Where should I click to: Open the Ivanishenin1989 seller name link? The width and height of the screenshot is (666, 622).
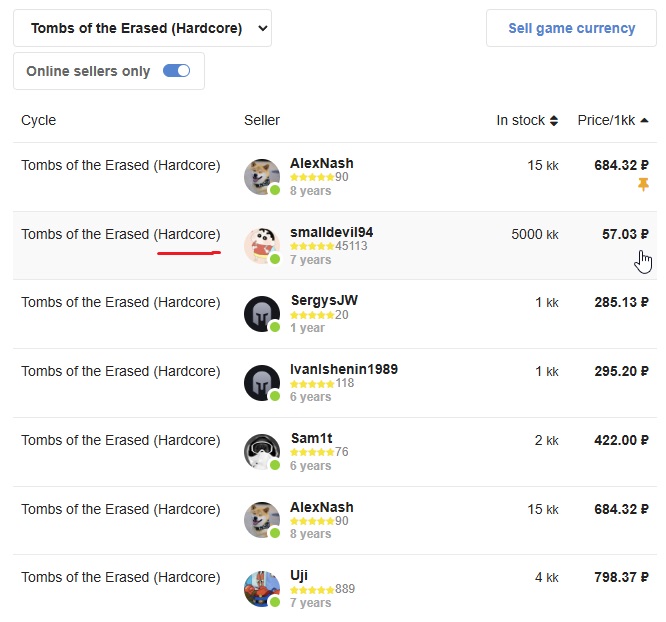click(343, 369)
